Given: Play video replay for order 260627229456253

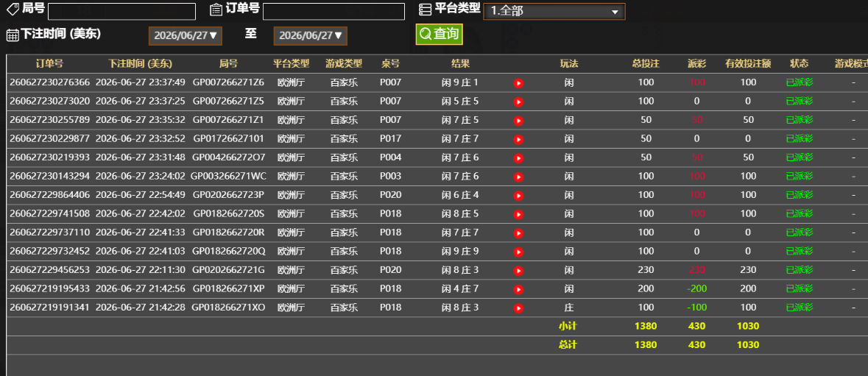Looking at the screenshot, I should point(518,271).
